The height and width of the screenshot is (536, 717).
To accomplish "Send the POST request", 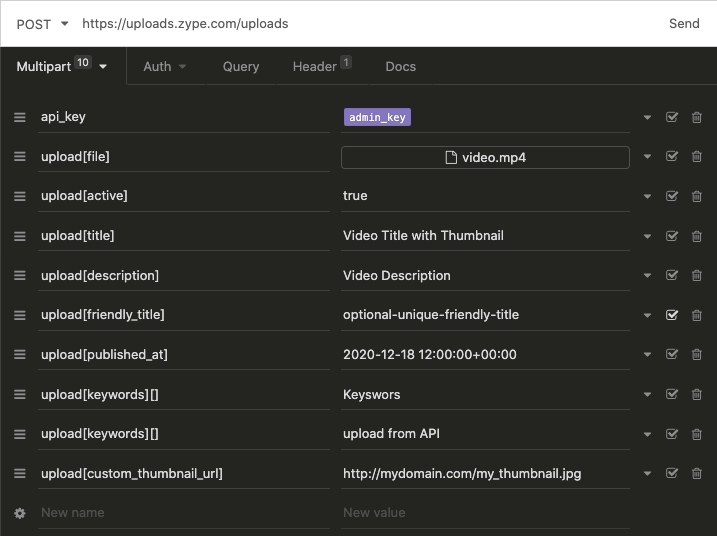I will click(684, 24).
